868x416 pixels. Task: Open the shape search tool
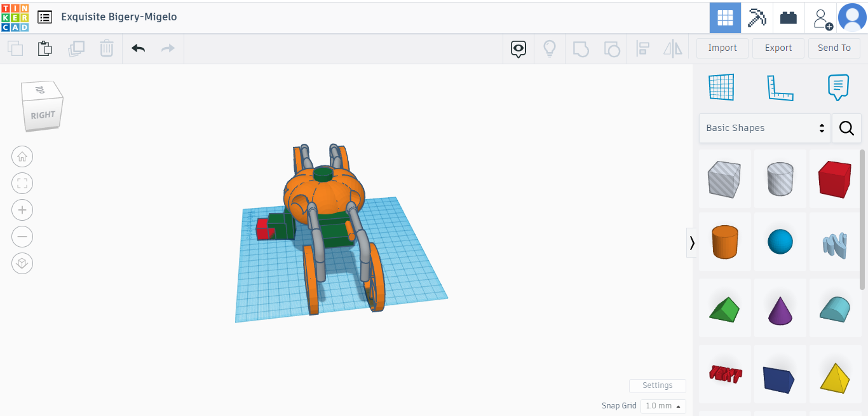846,128
